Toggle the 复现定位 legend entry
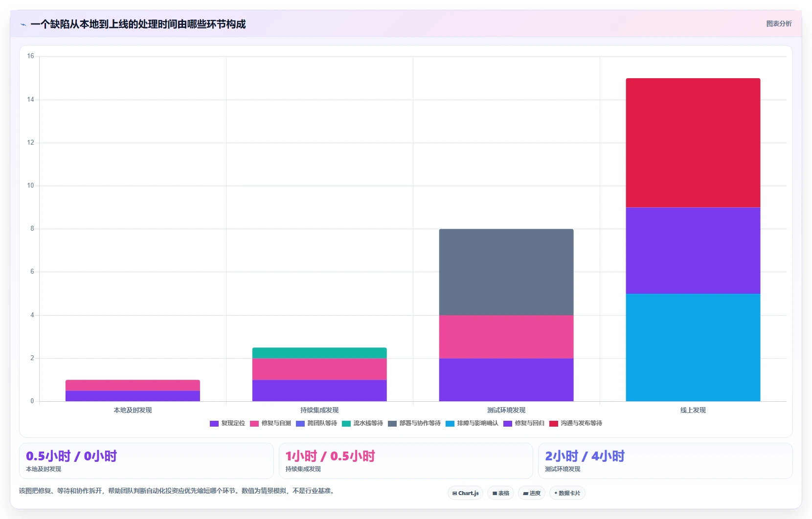 tap(227, 423)
